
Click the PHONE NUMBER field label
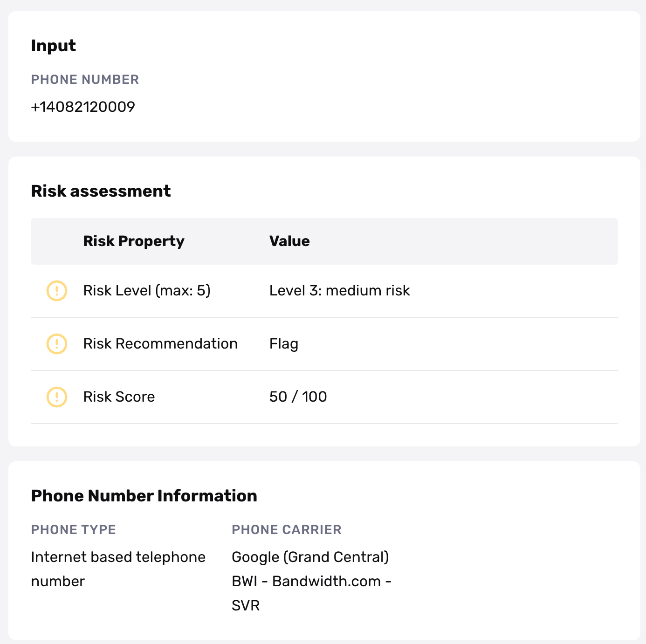[85, 80]
